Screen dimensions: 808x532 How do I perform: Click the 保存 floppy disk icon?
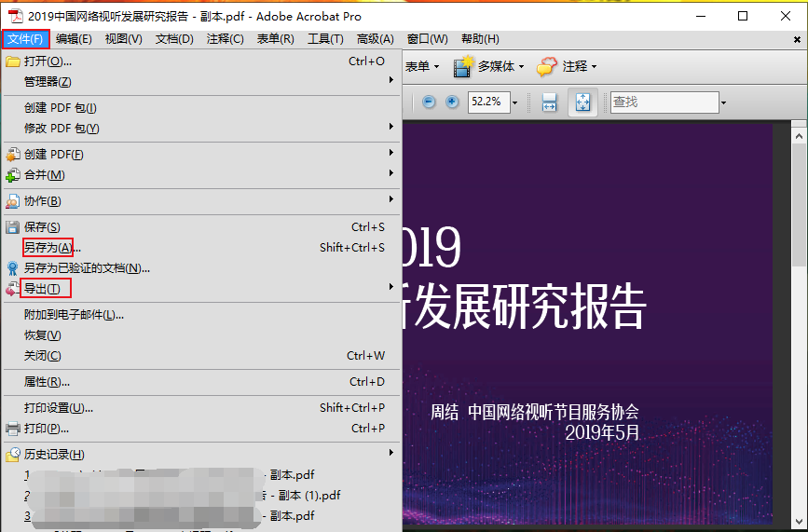coord(12,227)
